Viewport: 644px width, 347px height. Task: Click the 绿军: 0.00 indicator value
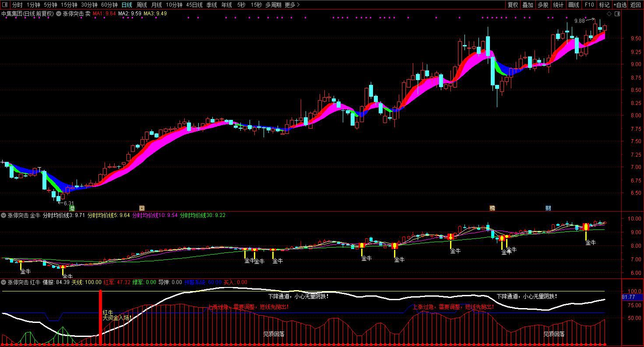coord(144,282)
